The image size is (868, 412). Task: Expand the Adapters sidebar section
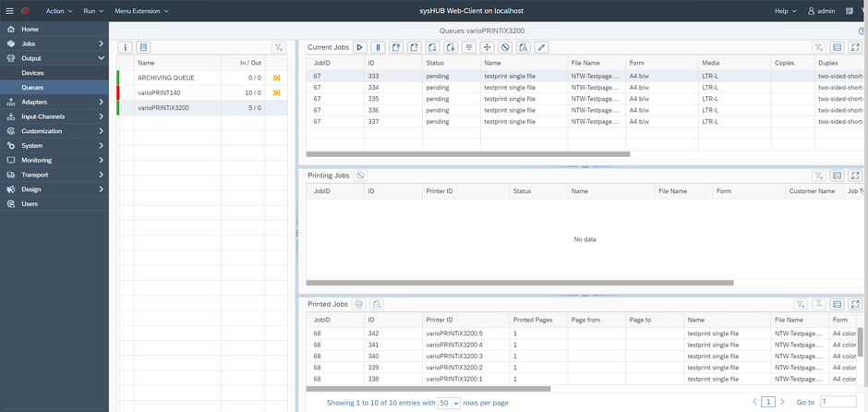coord(54,102)
